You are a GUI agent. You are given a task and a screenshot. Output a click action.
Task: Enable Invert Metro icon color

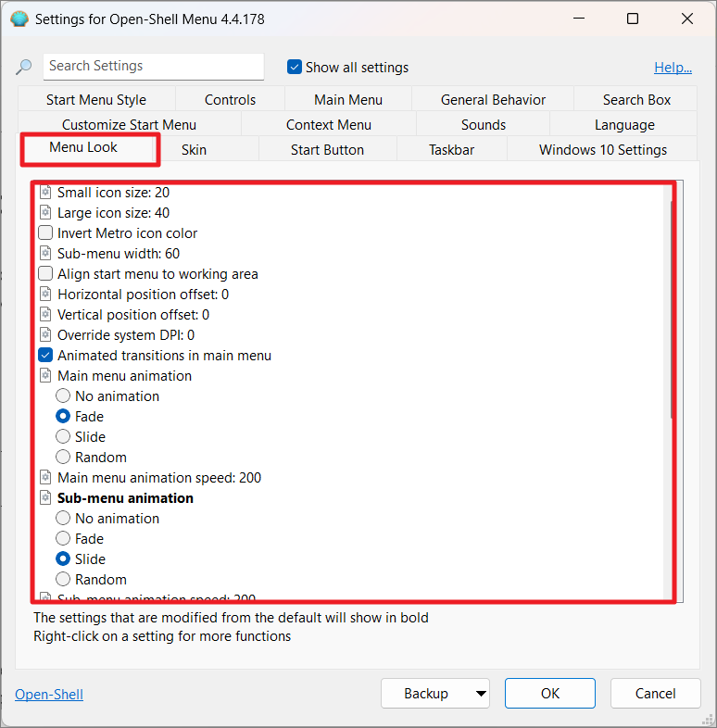pos(45,232)
